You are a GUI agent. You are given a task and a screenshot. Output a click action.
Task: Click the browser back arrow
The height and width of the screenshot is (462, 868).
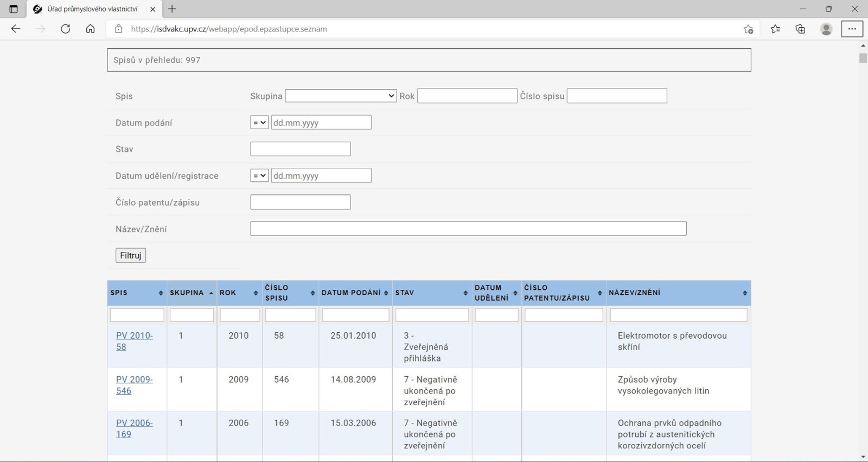click(16, 29)
